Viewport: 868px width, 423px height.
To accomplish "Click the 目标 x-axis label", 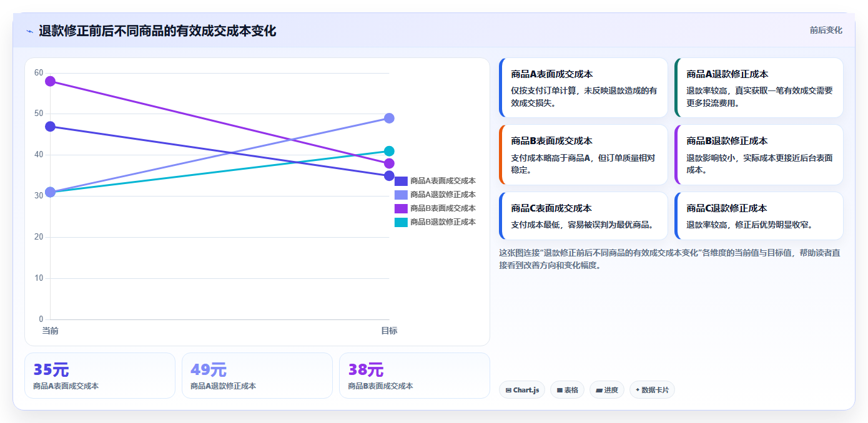I will (x=389, y=331).
